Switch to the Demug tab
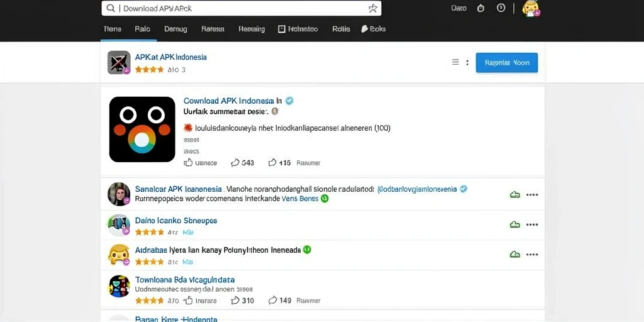Image resolution: width=644 pixels, height=322 pixels. [x=176, y=29]
